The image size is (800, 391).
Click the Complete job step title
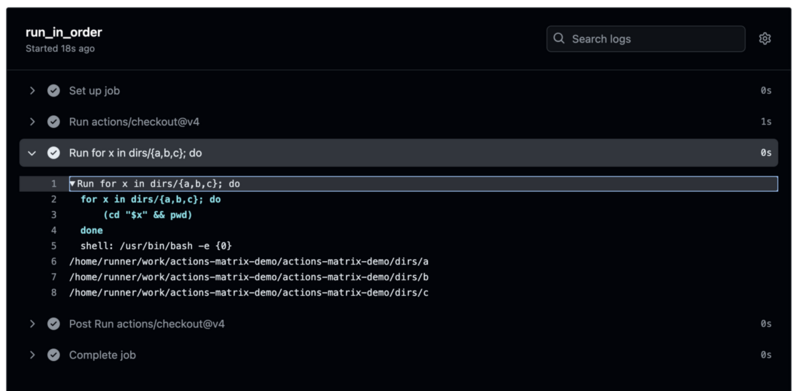[x=103, y=355]
